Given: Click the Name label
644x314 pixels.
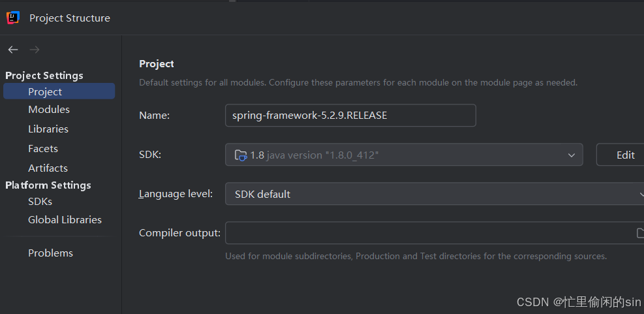Looking at the screenshot, I should (x=155, y=116).
